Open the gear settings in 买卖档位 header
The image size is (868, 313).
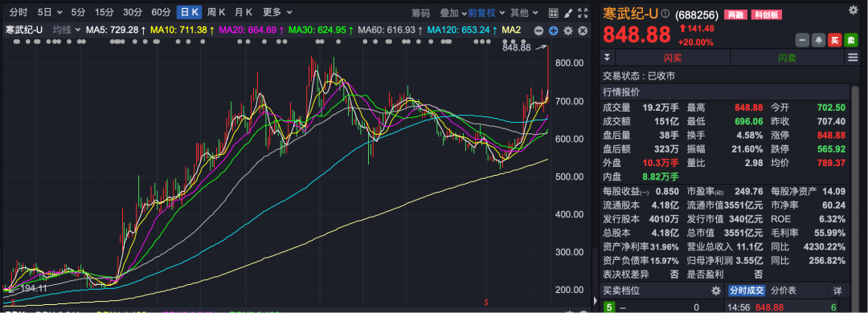716,291
